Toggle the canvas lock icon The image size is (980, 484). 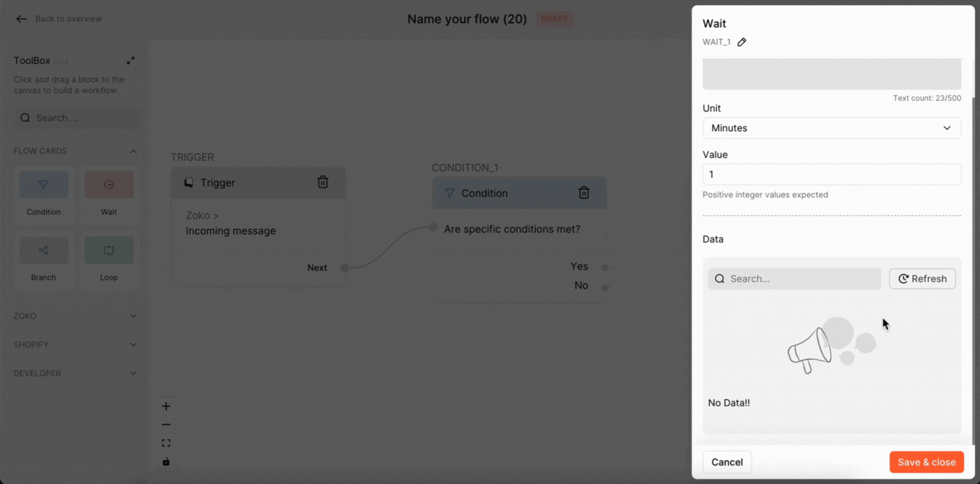pos(166,461)
